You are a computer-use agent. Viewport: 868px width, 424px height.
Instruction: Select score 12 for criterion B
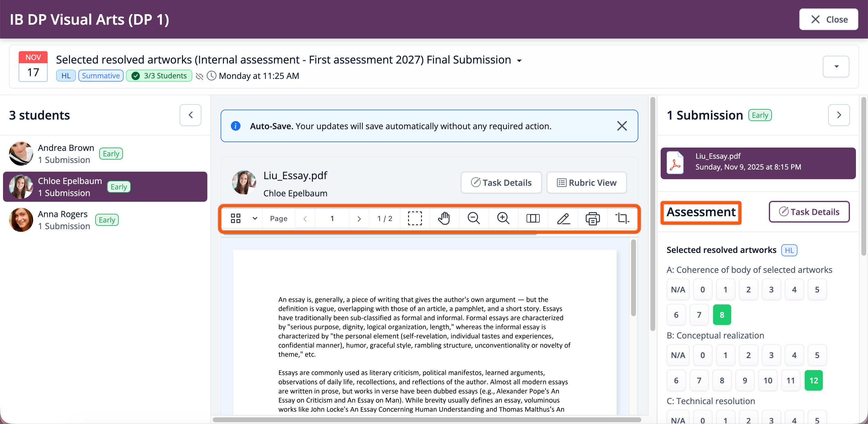[x=813, y=380]
